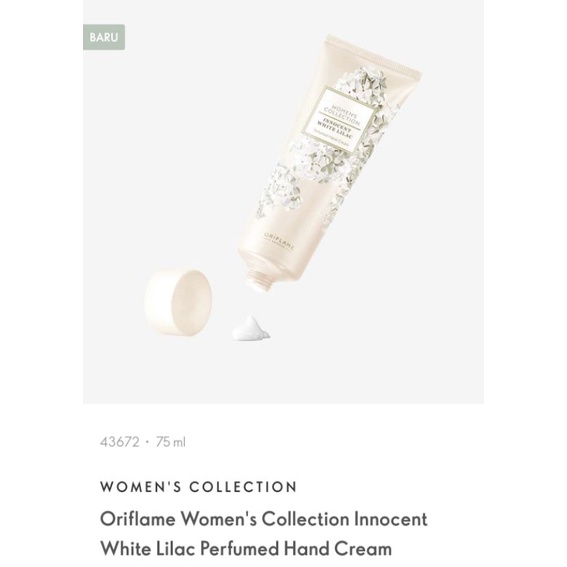Image resolution: width=567 pixels, height=567 pixels.
Task: Click the detached round tube cap
Action: (x=178, y=302)
